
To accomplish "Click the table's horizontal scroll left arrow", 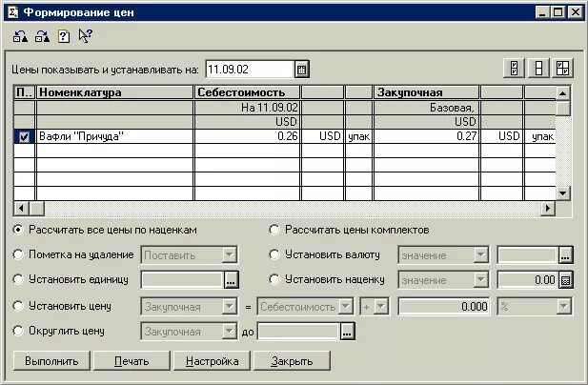I will pos(21,208).
